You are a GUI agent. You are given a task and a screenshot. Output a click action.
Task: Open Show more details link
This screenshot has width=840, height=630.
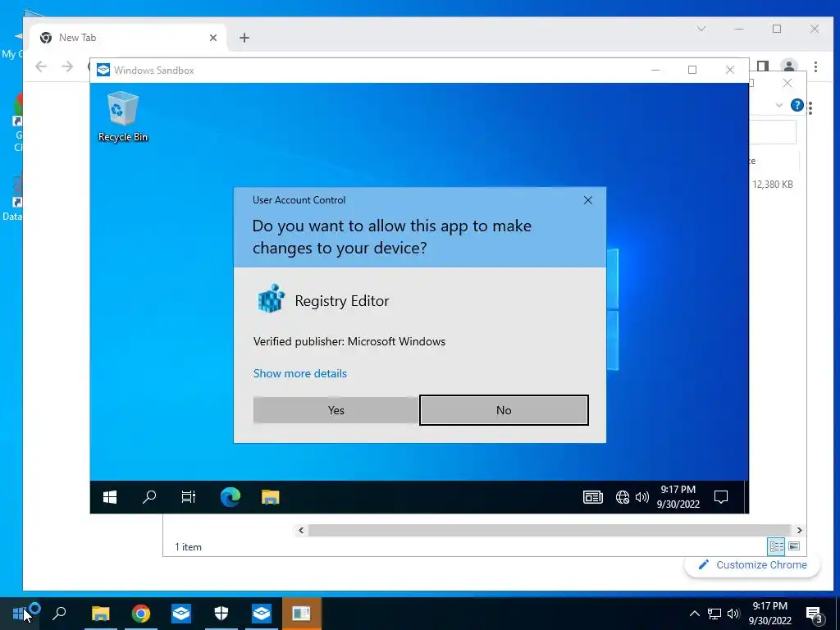click(x=300, y=373)
